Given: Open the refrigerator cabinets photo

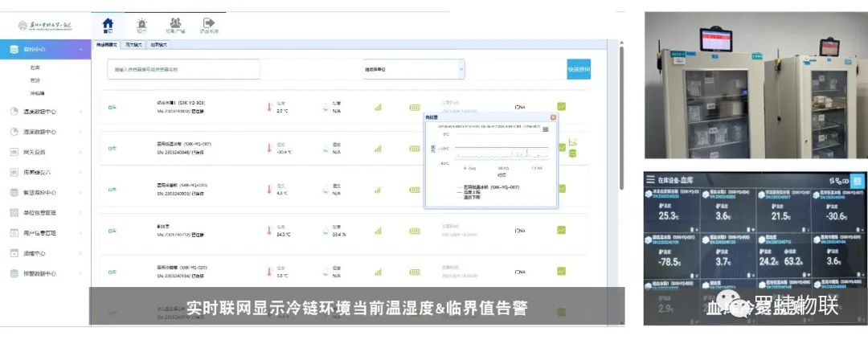Looking at the screenshot, I should click(755, 85).
